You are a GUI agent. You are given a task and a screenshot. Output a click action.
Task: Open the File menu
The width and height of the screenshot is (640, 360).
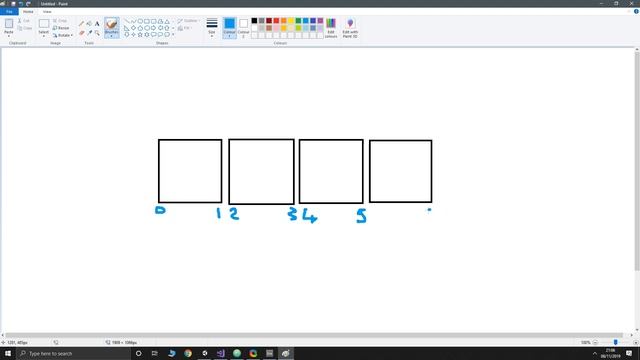pyautogui.click(x=9, y=11)
